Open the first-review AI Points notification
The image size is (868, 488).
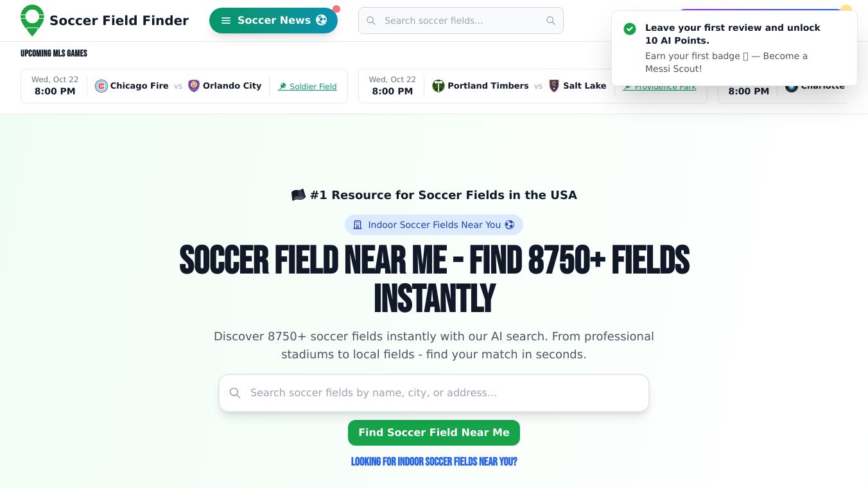(x=734, y=48)
